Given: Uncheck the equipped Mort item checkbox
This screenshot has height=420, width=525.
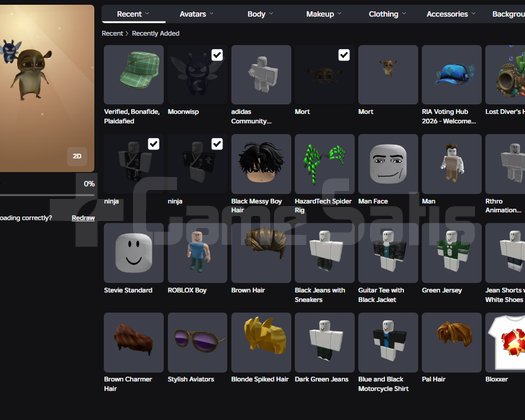Looking at the screenshot, I should pyautogui.click(x=344, y=55).
